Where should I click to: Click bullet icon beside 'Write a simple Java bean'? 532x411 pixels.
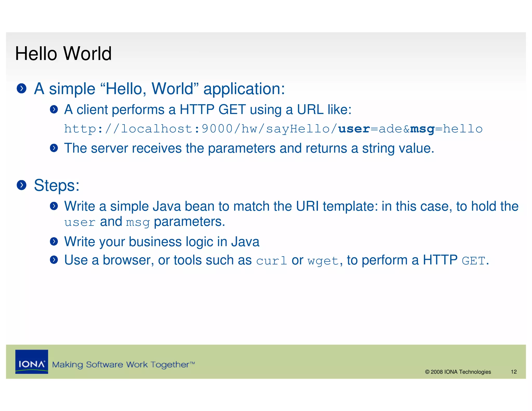54,206
